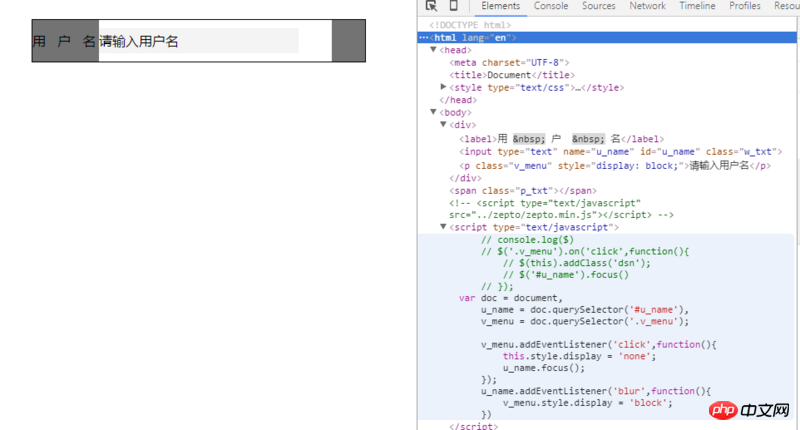
Task: Click the 'var doc = document,' code line
Action: point(510,298)
